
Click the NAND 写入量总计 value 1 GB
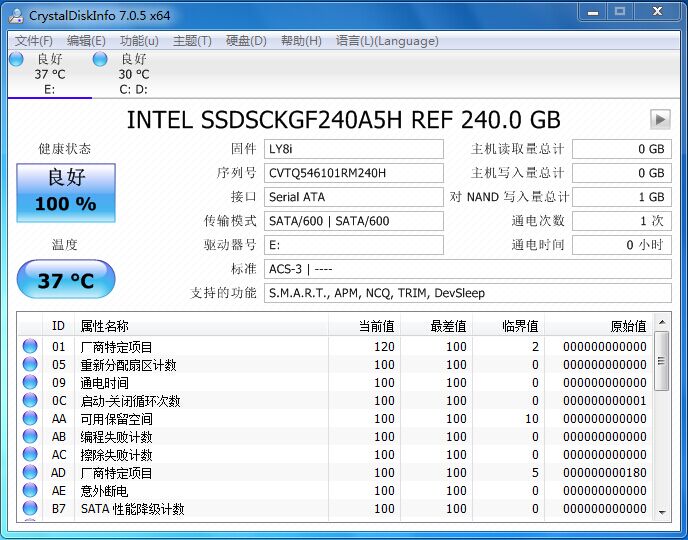pyautogui.click(x=622, y=197)
